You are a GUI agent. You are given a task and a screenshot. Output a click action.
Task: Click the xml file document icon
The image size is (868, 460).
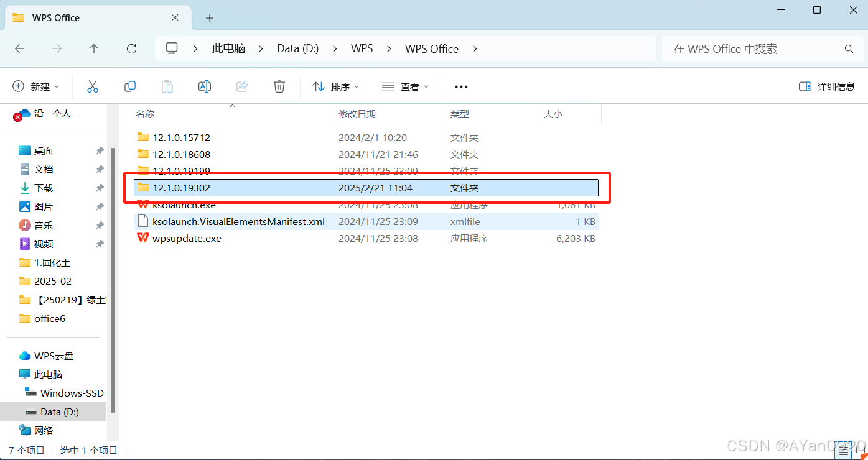pos(142,221)
